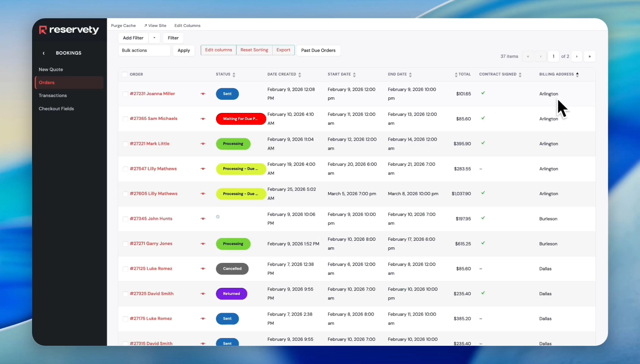Click the eye icon beside #27125 Luke Romez
Viewport: 640px width, 364px height.
click(x=203, y=269)
